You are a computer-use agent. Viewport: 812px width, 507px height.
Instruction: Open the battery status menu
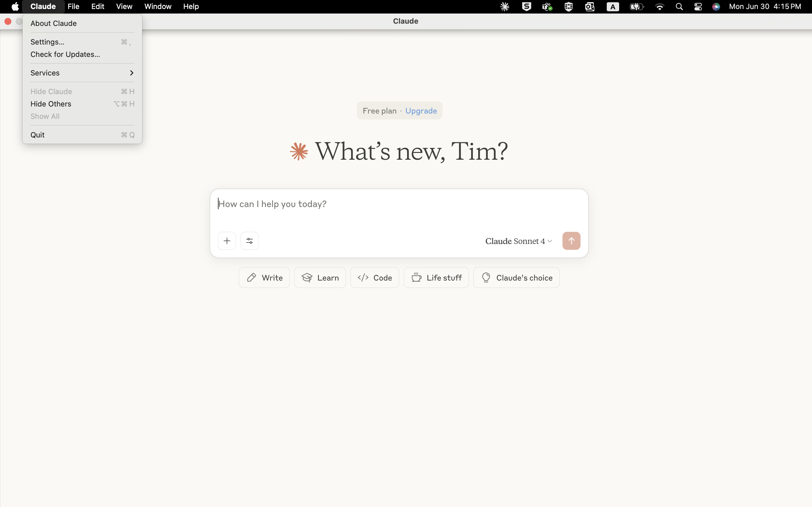(637, 7)
